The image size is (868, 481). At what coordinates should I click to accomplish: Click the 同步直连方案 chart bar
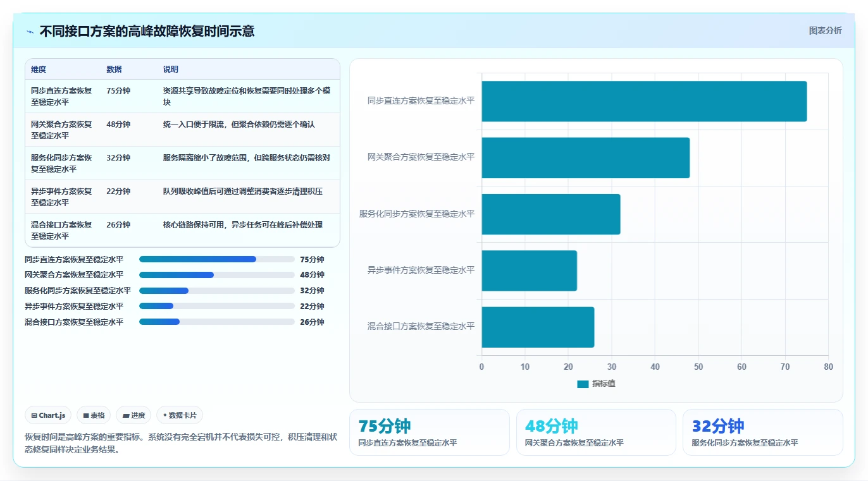(644, 101)
